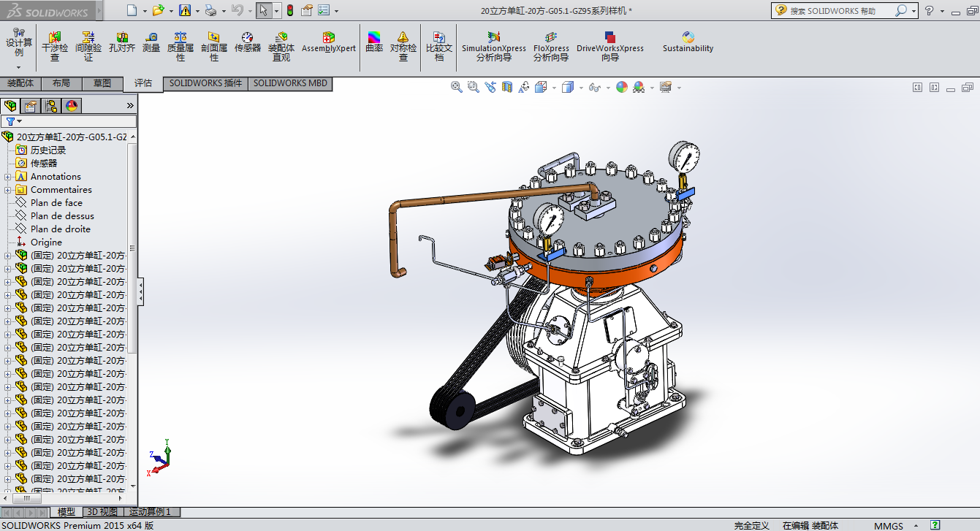
Task: Click Zoom to Area magnifier
Action: (473, 87)
